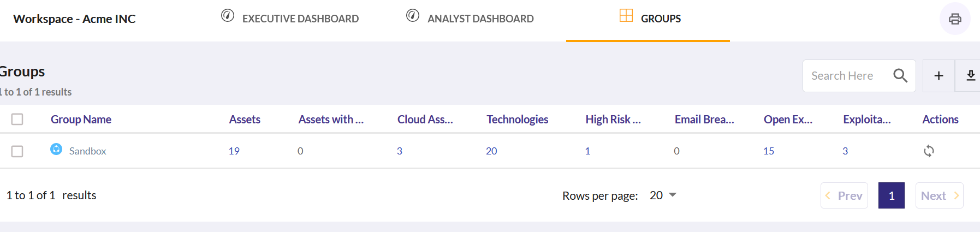This screenshot has height=232, width=980.
Task: Open the rows per page dropdown
Action: [663, 195]
